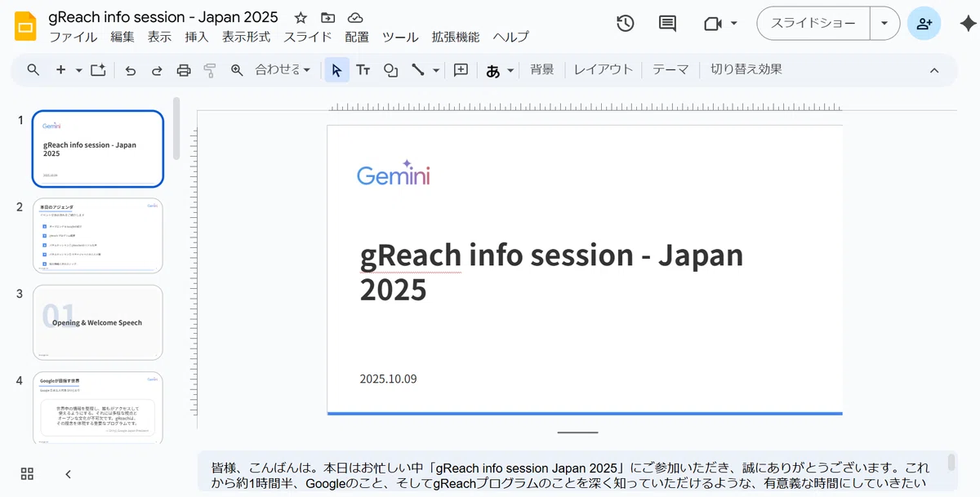The width and height of the screenshot is (980, 497).
Task: Undo the last action
Action: 130,70
